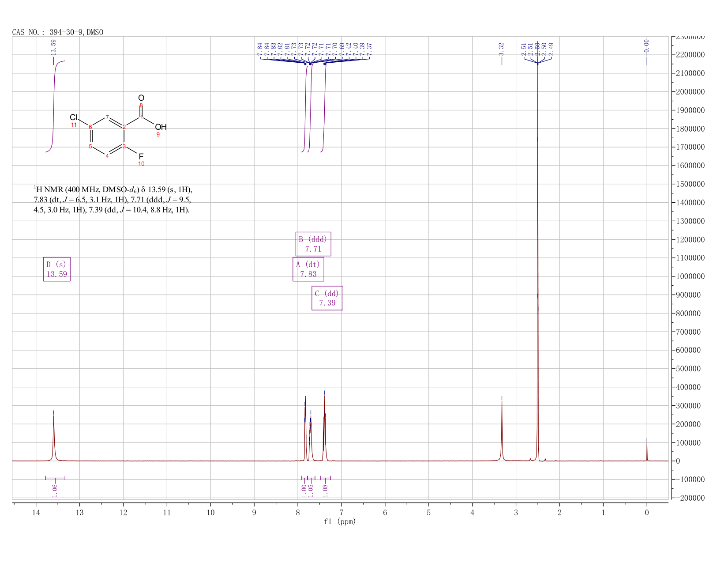Viewport: 728px width, 563px height.
Task: Click the x-axis tick label 3
Action: [x=516, y=512]
